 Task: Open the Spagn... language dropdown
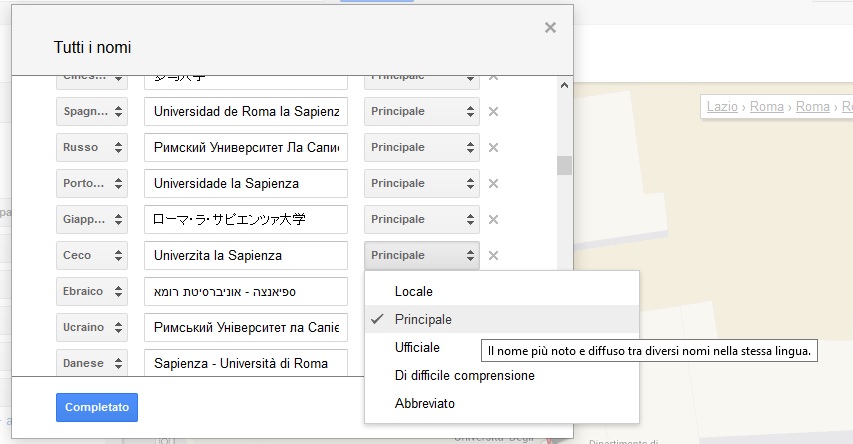92,112
